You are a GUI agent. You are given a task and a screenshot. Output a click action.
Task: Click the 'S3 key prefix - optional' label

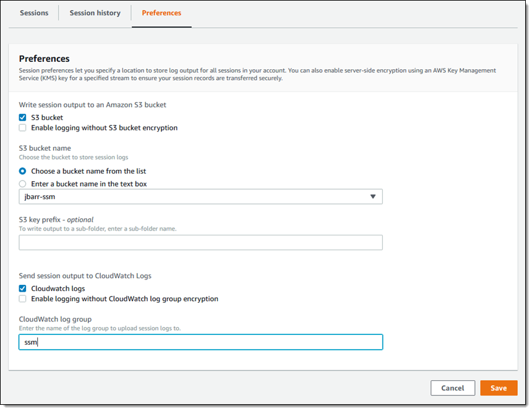point(56,219)
